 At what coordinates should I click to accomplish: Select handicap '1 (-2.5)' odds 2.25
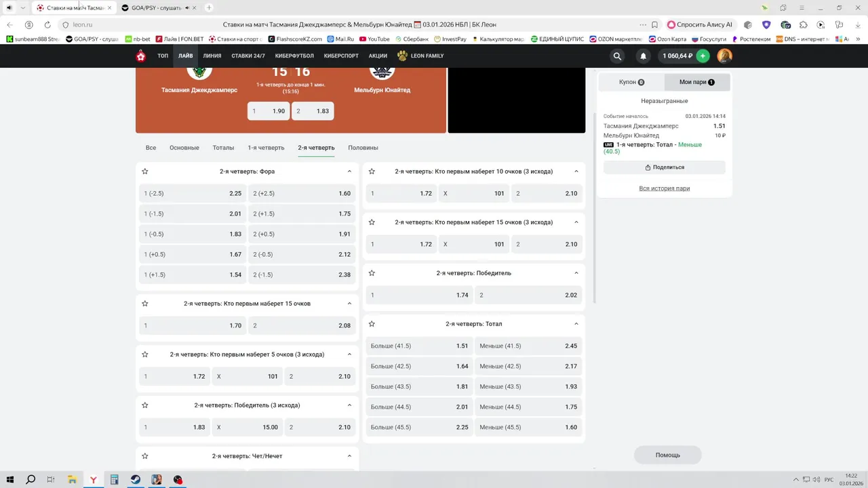click(193, 193)
